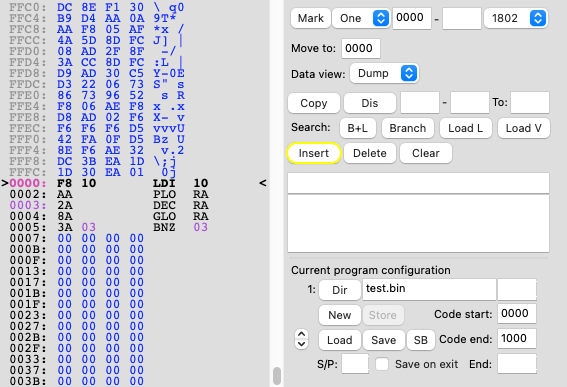Screen dimensions: 567x387
Task: Click the Delete button
Action: (x=370, y=153)
